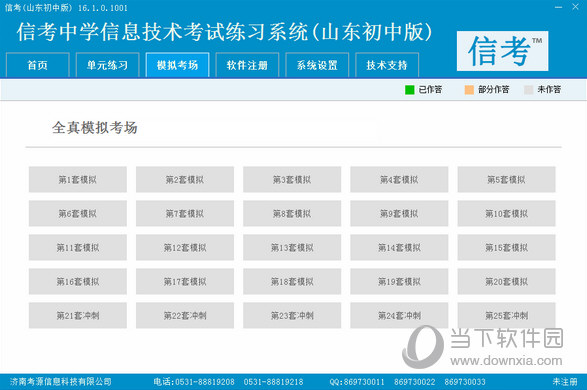
Task: Open the 软件注册 tab
Action: pyautogui.click(x=247, y=65)
